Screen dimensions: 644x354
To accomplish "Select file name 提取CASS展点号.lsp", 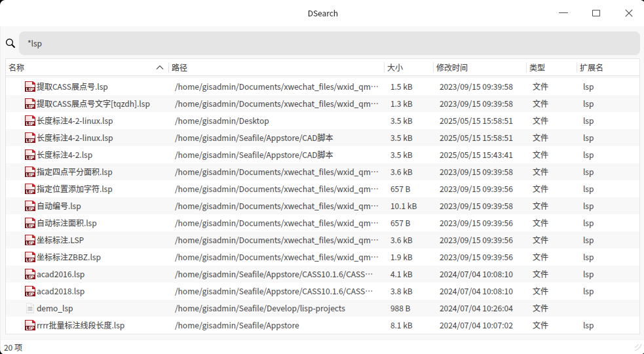I will click(72, 87).
